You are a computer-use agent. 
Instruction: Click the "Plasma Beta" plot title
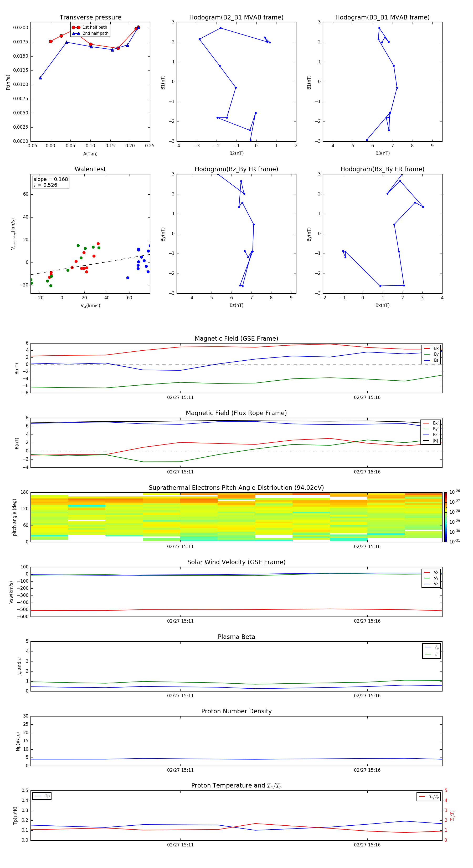click(x=236, y=637)
